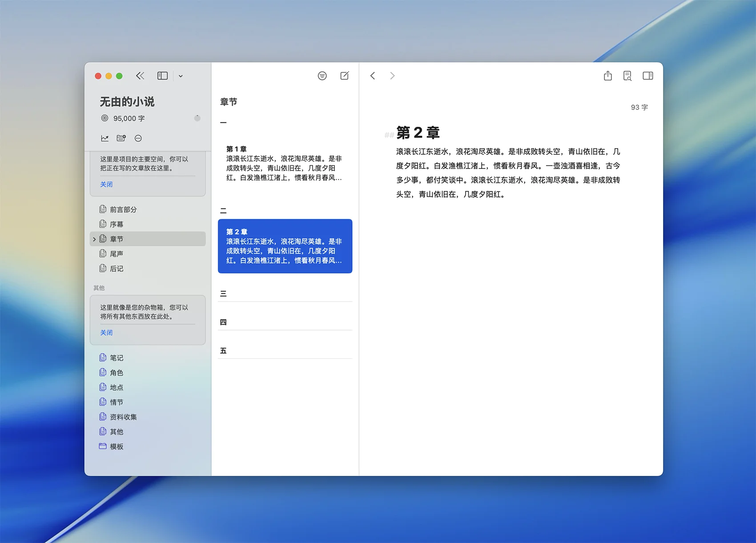The image size is (756, 543).
Task: Open the sidebar layout dropdown arrow
Action: click(181, 76)
